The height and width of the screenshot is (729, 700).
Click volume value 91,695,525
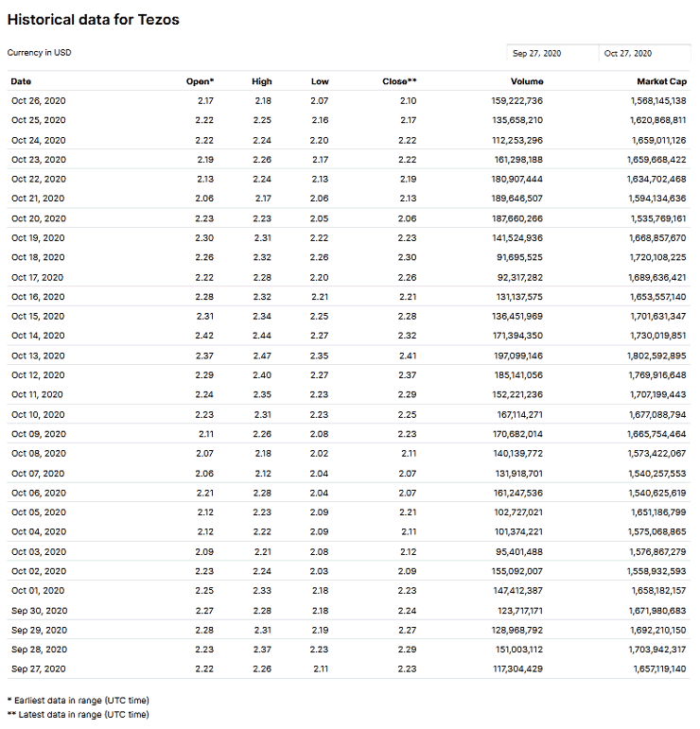pos(516,257)
